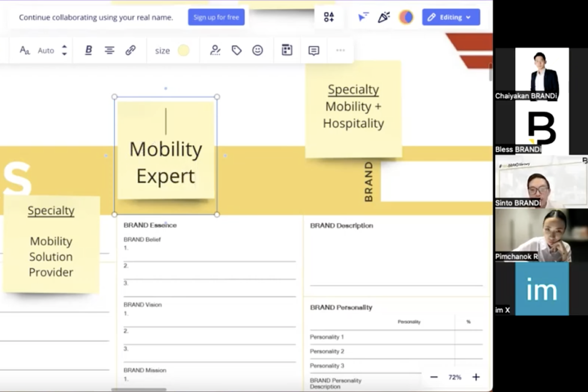Click the Sign up for free button
Image resolution: width=588 pixels, height=392 pixels.
pyautogui.click(x=216, y=17)
